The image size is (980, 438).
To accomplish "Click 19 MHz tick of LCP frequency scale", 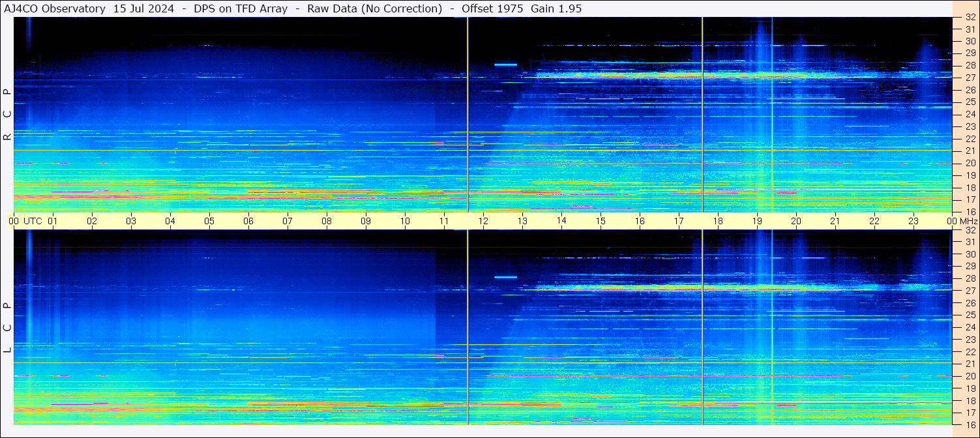I will 970,388.
